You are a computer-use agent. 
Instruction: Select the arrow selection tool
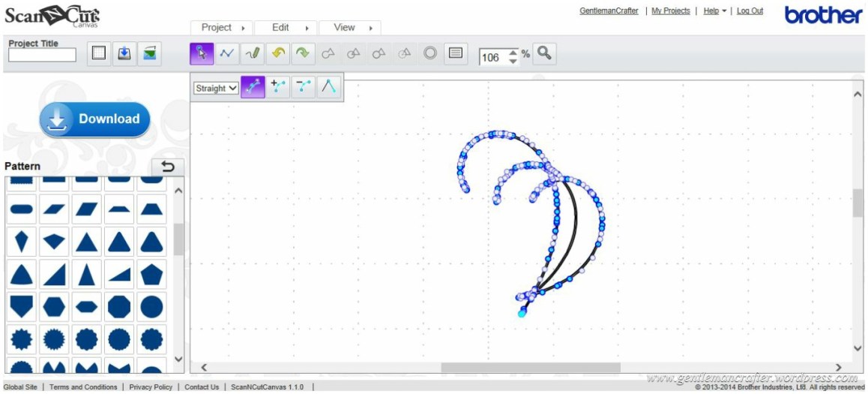point(202,54)
